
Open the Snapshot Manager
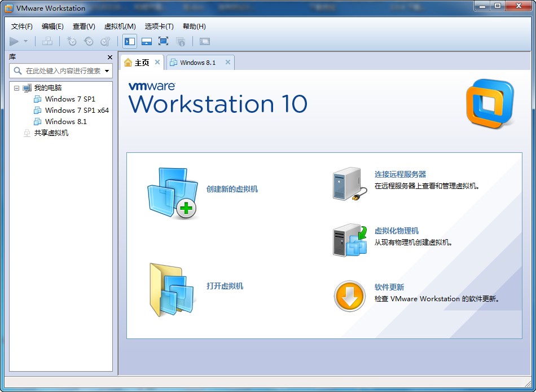click(106, 41)
